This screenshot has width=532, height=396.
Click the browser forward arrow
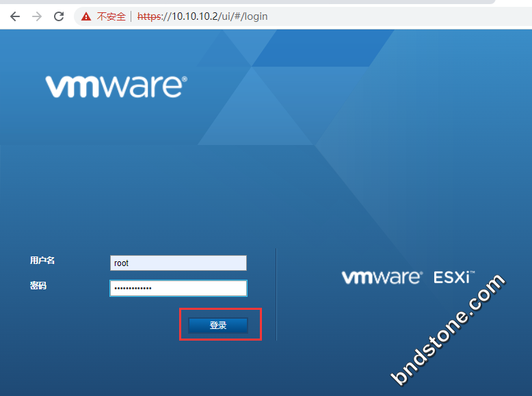[x=37, y=16]
